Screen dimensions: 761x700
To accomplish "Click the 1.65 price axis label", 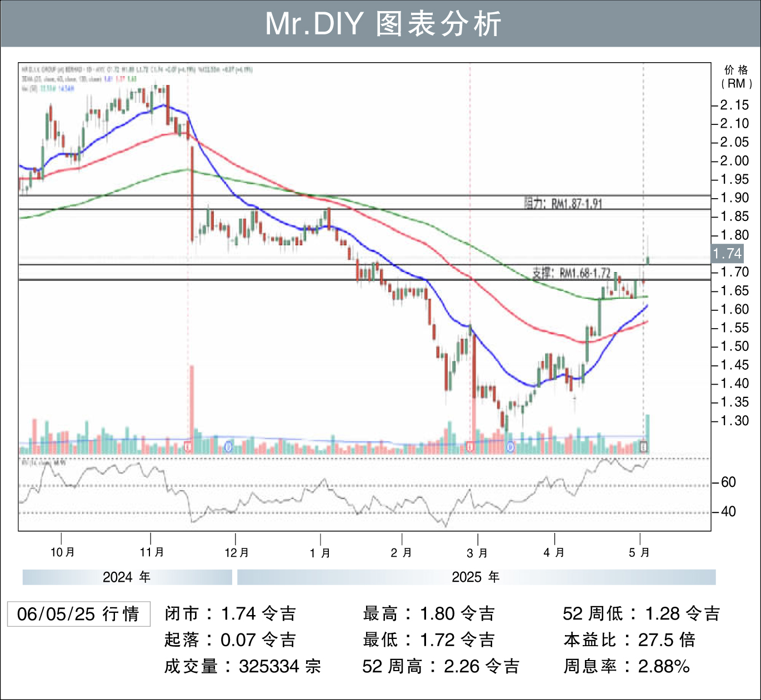I will tap(734, 291).
